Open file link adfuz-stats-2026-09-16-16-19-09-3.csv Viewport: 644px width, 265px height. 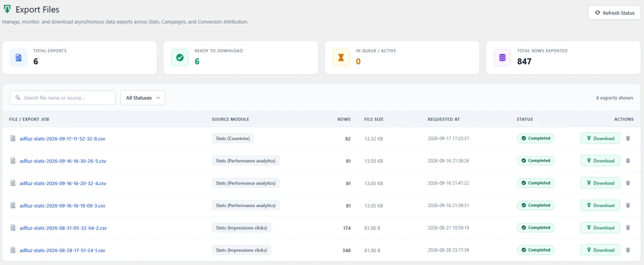(x=62, y=205)
